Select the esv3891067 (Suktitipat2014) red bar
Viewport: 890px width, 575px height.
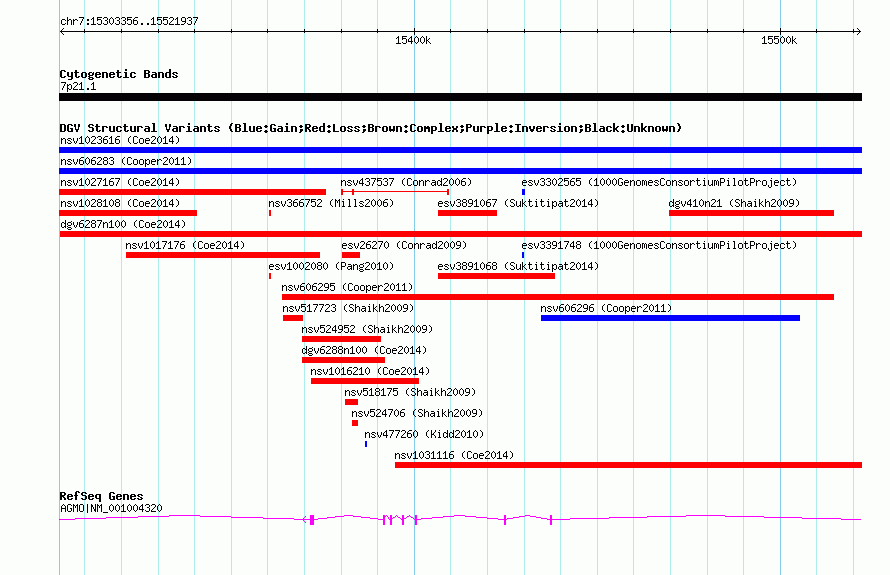tap(467, 213)
